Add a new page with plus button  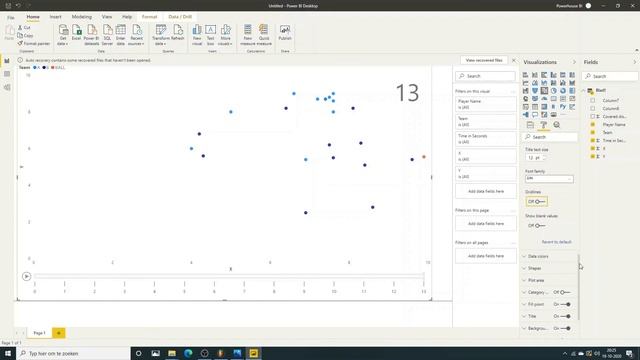pos(58,333)
